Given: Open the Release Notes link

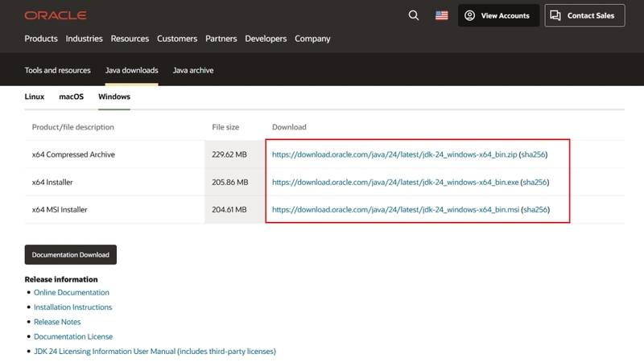Looking at the screenshot, I should (x=57, y=322).
